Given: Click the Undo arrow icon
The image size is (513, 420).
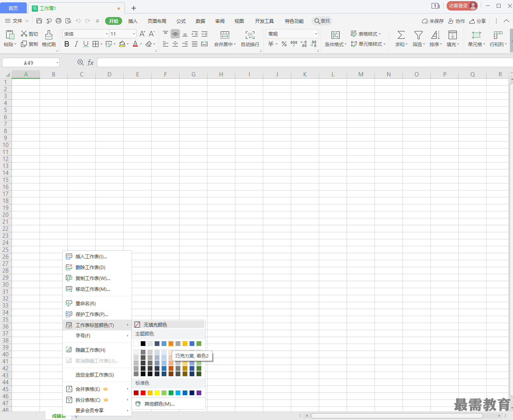Looking at the screenshot, I should tap(78, 21).
